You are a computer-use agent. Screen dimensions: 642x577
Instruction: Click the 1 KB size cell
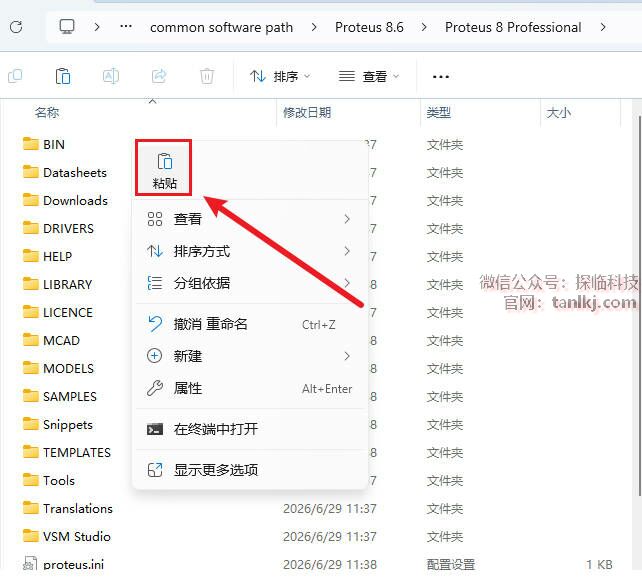pyautogui.click(x=599, y=564)
